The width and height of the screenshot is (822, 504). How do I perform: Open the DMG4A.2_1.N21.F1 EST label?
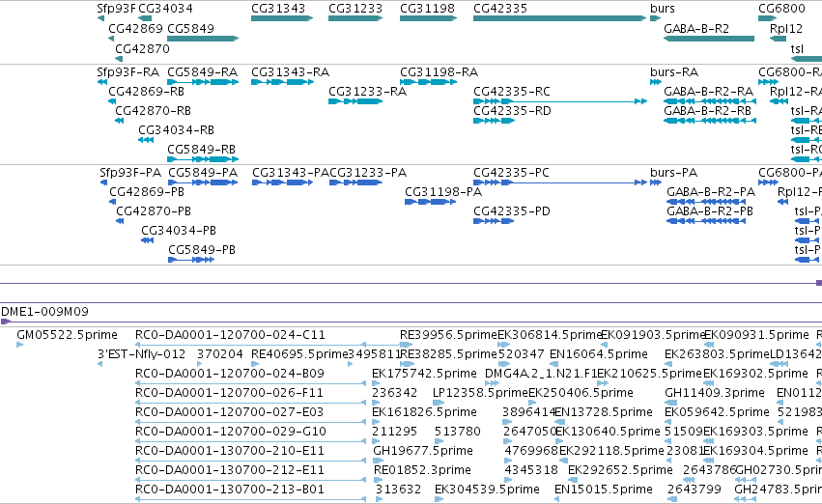(541, 374)
